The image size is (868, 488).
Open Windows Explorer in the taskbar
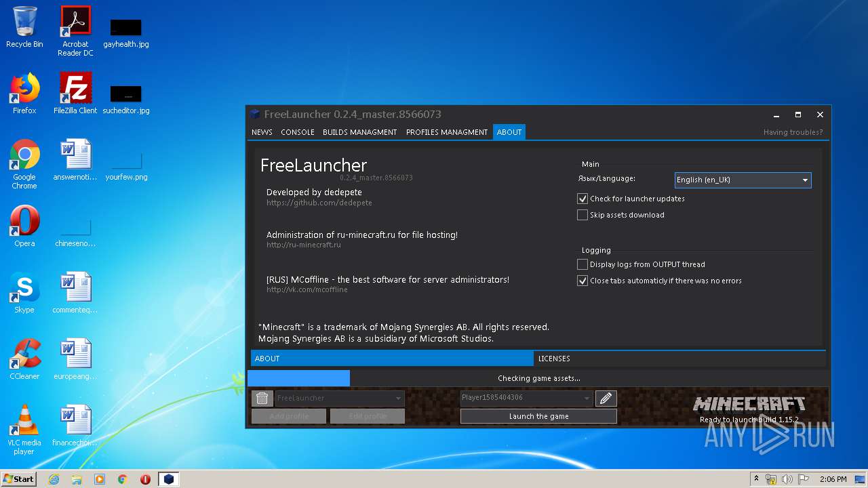(77, 479)
